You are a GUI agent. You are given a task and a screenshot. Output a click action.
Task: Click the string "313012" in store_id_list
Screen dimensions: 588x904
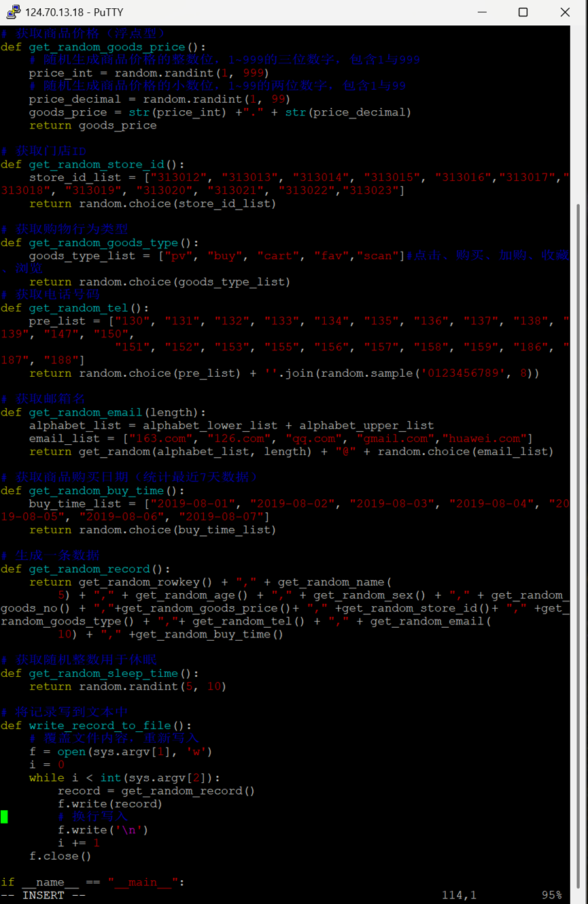coord(178,178)
